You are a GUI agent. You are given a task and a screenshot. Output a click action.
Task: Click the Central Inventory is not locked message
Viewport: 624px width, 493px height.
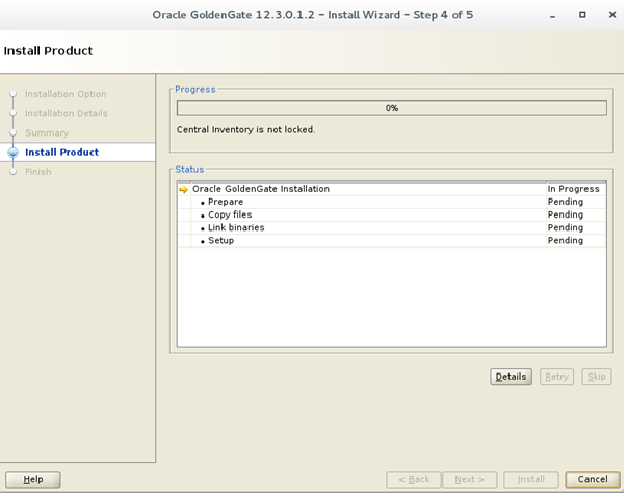(246, 130)
